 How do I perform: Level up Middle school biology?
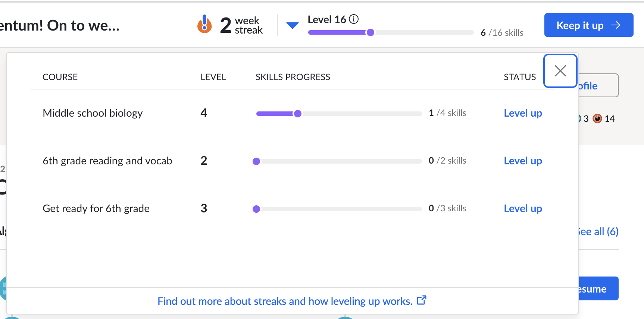coord(523,113)
